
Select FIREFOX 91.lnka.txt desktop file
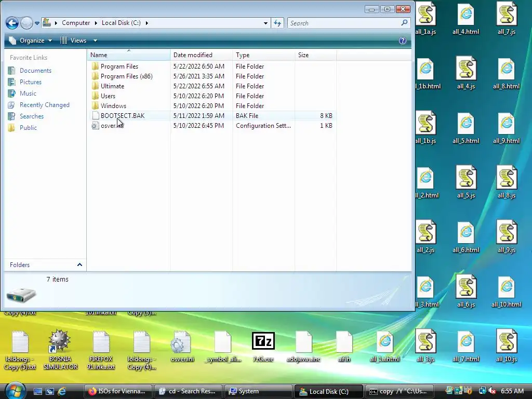pos(101,350)
